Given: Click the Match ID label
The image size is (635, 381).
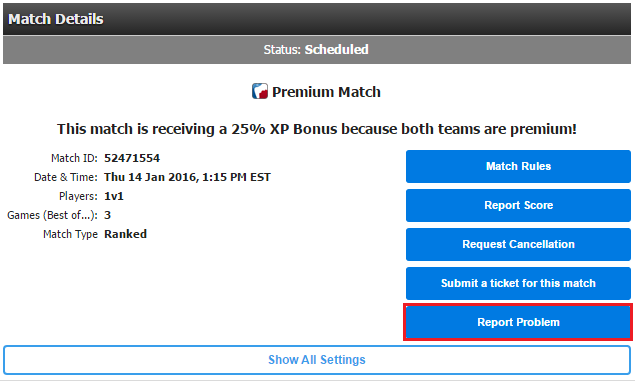Looking at the screenshot, I should pos(74,158).
